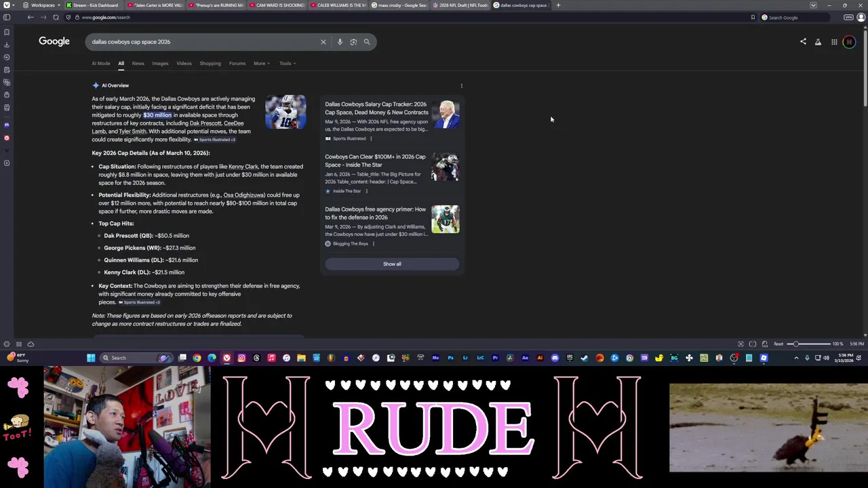
Task: Toggle the side panel icon
Action: pyautogui.click(x=7, y=17)
